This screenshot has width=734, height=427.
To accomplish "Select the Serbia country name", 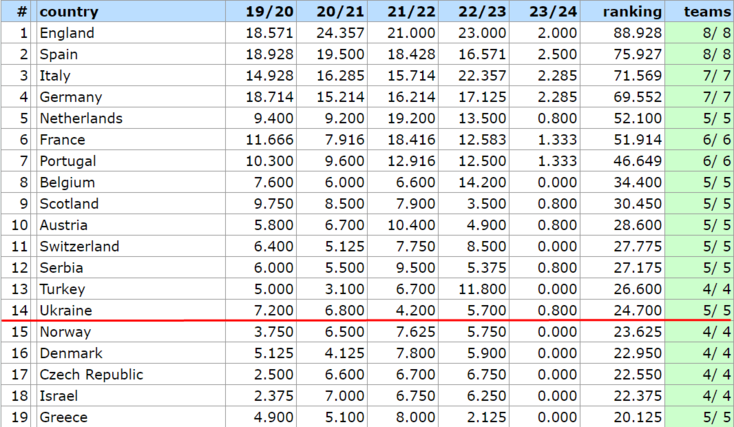I will pyautogui.click(x=61, y=267).
